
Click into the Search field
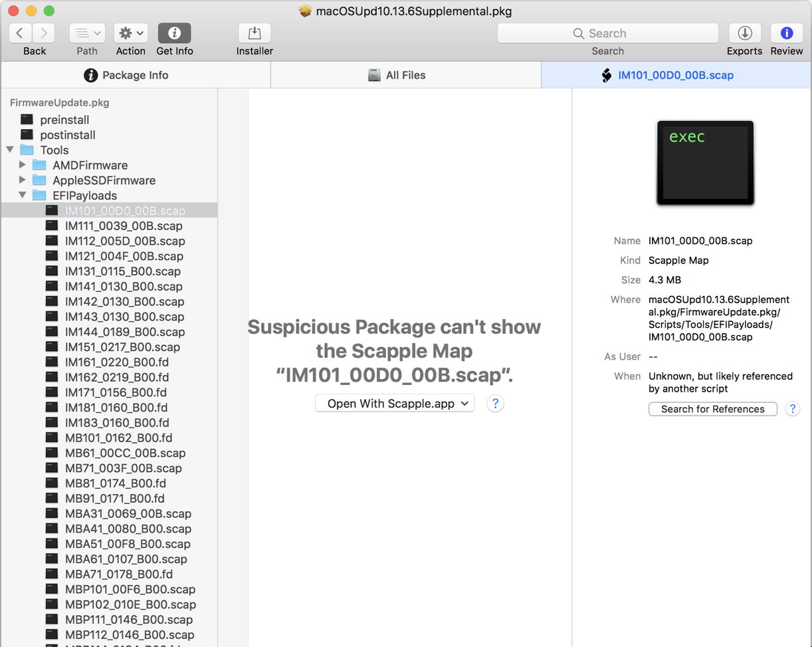[x=607, y=33]
